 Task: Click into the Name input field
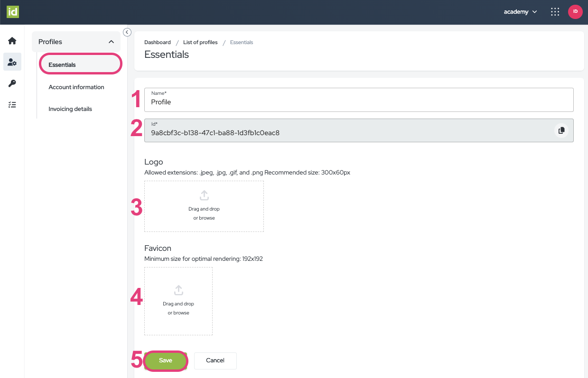(359, 102)
